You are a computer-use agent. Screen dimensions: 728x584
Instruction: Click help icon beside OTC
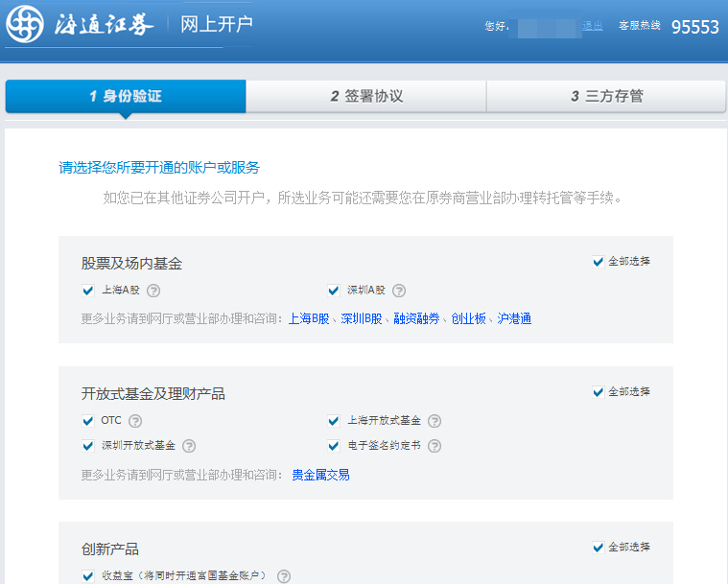(135, 421)
